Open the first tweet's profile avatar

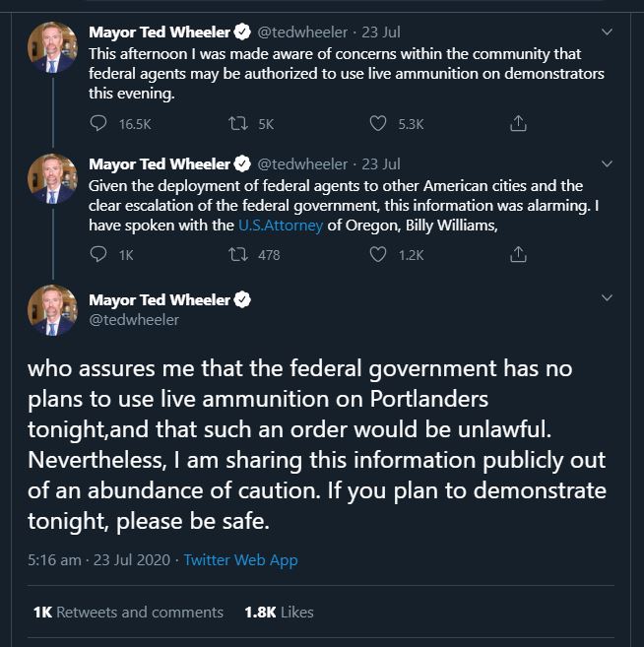[52, 47]
